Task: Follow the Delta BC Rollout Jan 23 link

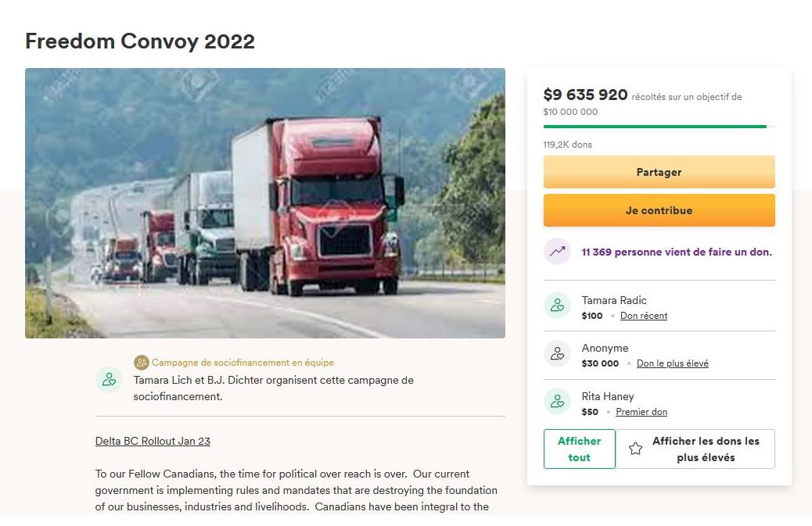Action: [153, 441]
